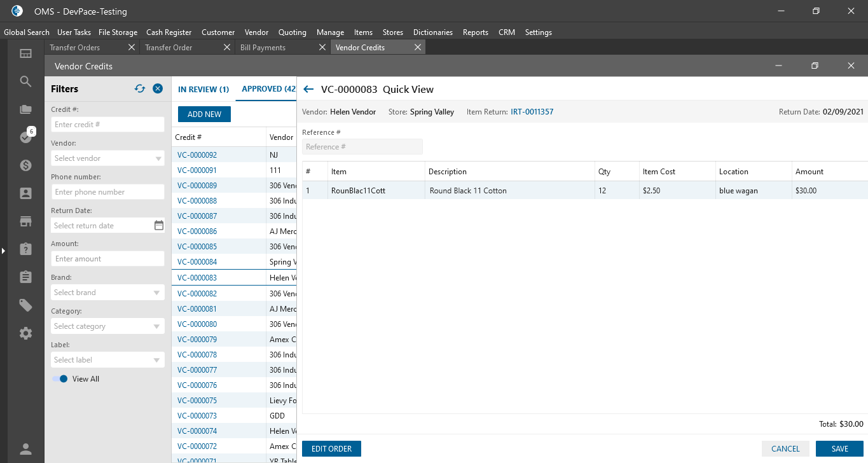This screenshot has height=463, width=868.
Task: Switch to the In Review tab
Action: point(203,90)
